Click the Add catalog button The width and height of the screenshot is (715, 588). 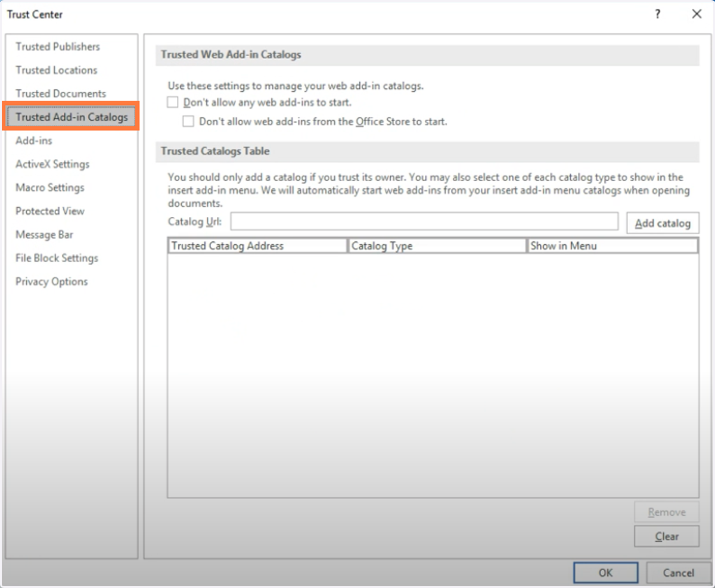(x=663, y=223)
